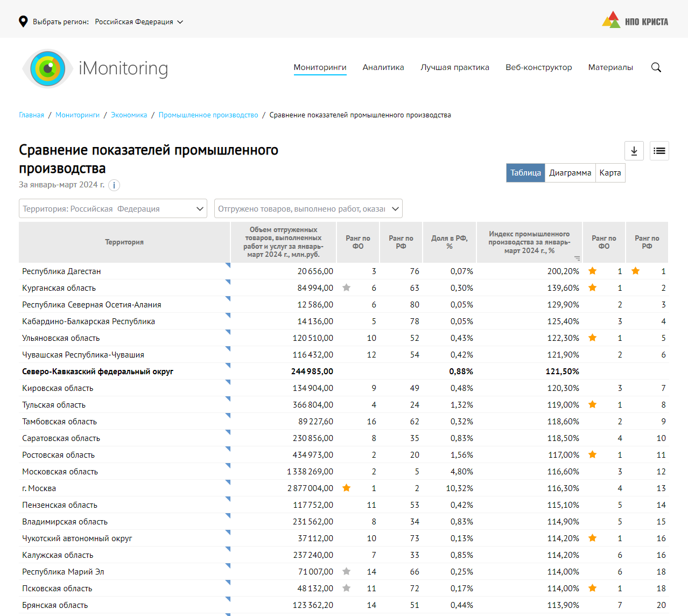Image resolution: width=688 pixels, height=616 pixels.
Task: Click the orange star in the Ростовская область row
Action: click(593, 454)
